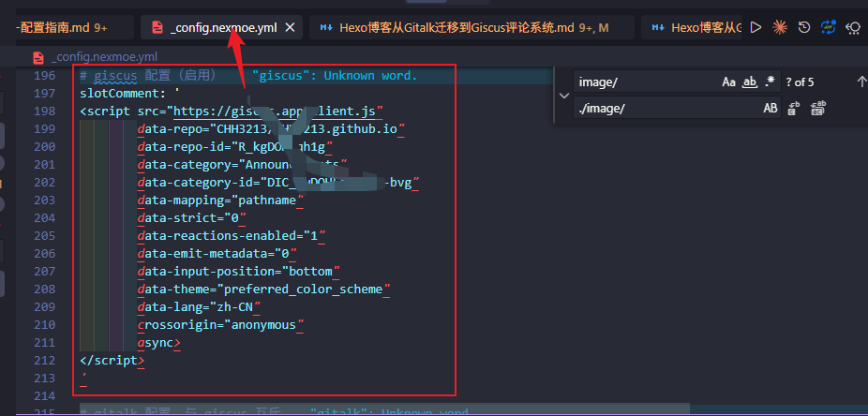
Task: Run the file with the play icon
Action: pos(756,27)
